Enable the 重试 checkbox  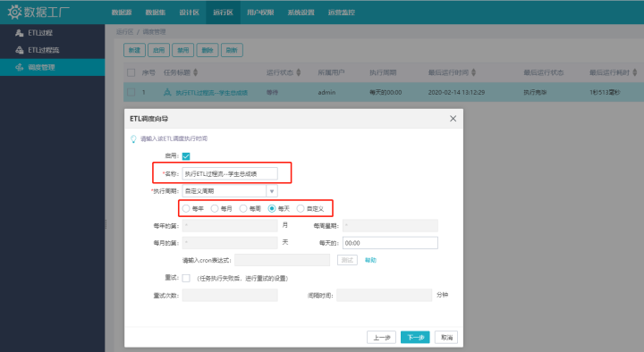pos(186,278)
